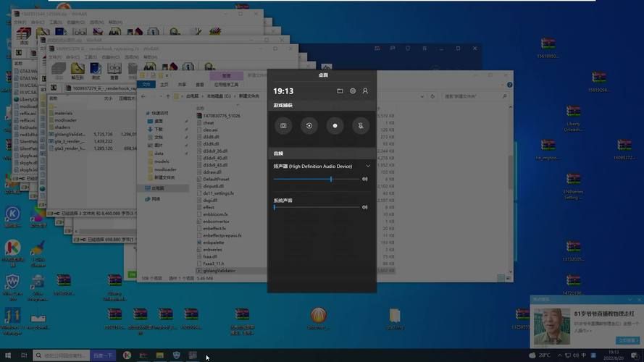The image size is (644, 362).
Task: Open the news notification popup button
Action: (627, 340)
